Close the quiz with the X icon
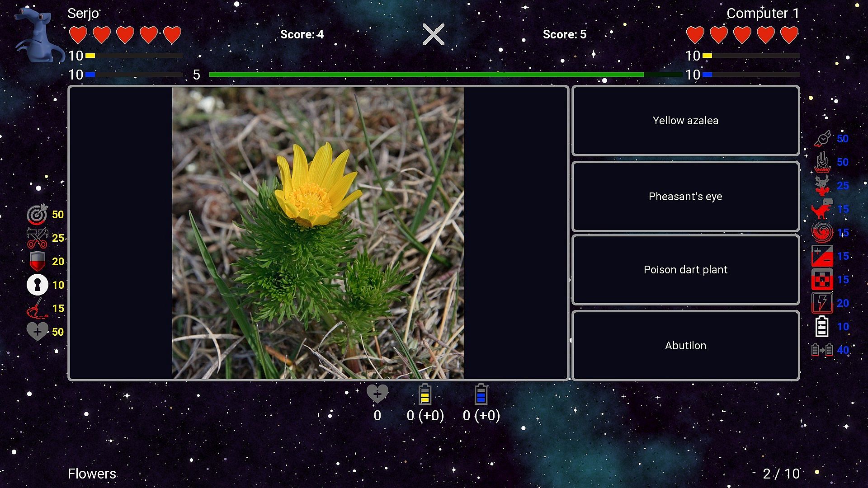The height and width of the screenshot is (488, 868). [433, 34]
